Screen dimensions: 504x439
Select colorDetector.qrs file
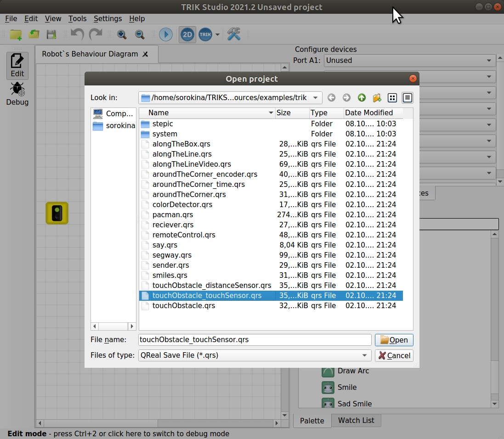point(271,205)
